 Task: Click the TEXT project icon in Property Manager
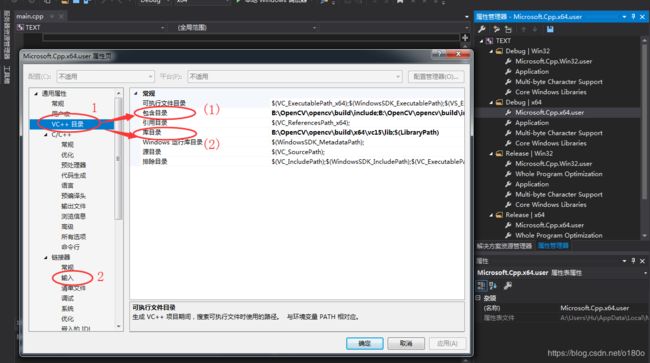tap(489, 41)
